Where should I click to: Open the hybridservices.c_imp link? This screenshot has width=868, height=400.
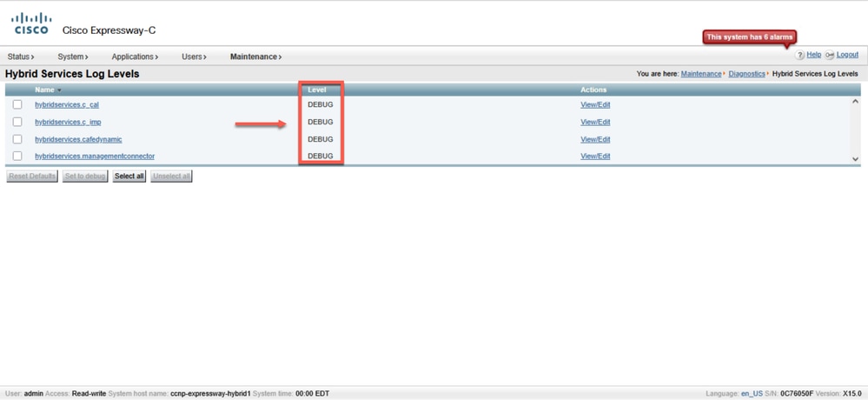tap(68, 122)
